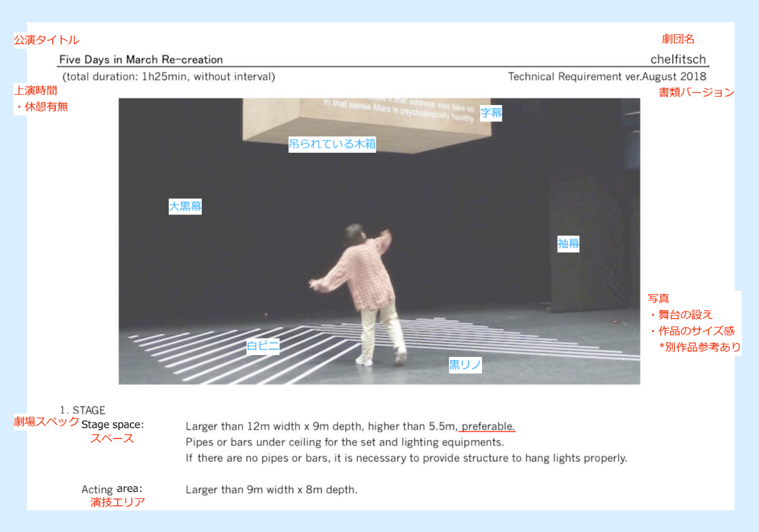Click the 劇場スペック red annotation

click(46, 421)
